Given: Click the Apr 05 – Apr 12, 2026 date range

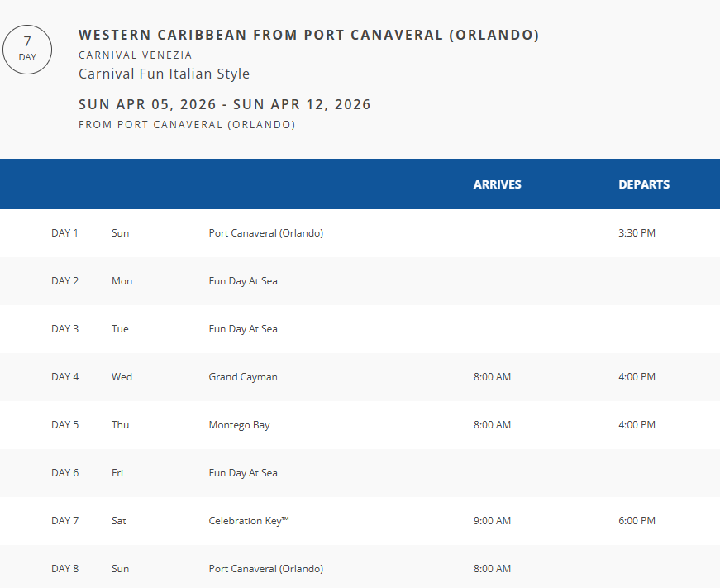Looking at the screenshot, I should pos(224,104).
